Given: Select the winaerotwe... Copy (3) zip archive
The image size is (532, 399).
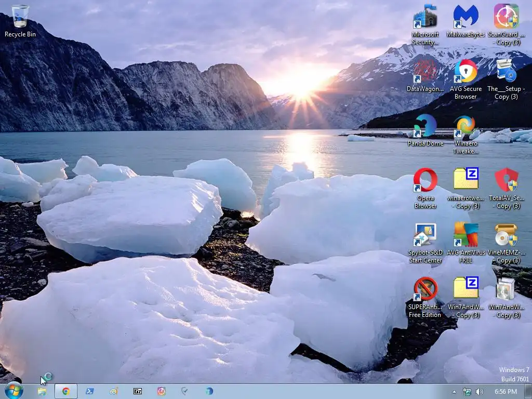Looking at the screenshot, I should coord(465,188).
